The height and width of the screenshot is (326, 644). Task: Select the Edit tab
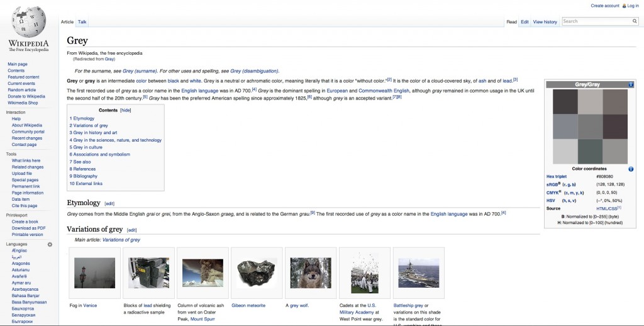point(525,22)
